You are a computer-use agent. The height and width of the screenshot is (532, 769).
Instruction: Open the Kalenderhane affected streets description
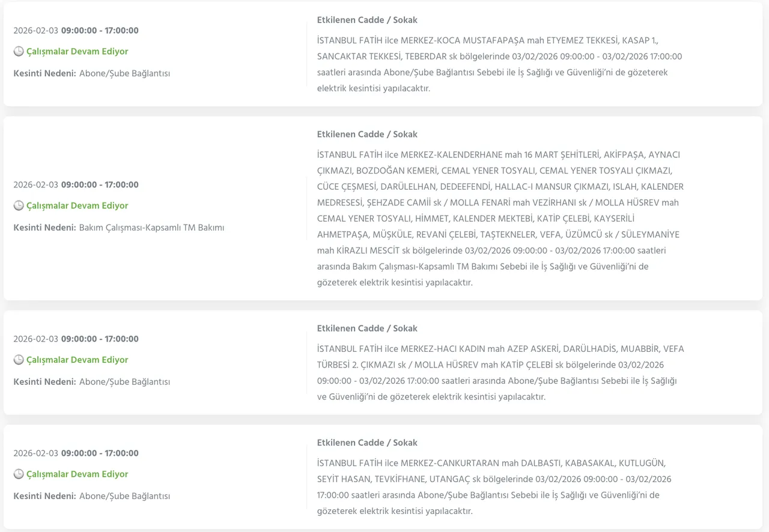point(500,219)
